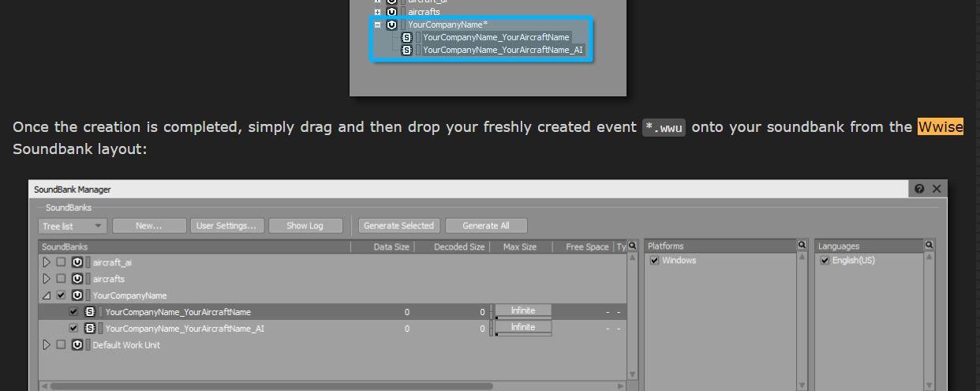
Task: Toggle the English(US) language checkbox
Action: click(x=825, y=261)
